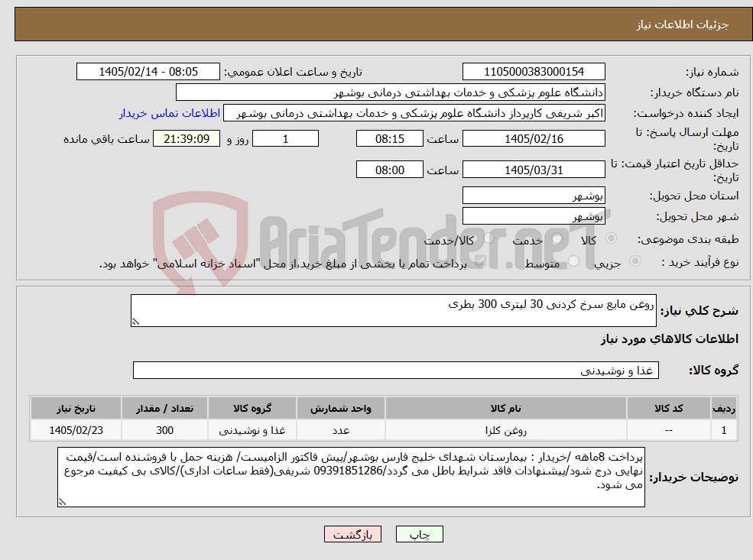Click the delivery province field بوشهر

(534, 196)
